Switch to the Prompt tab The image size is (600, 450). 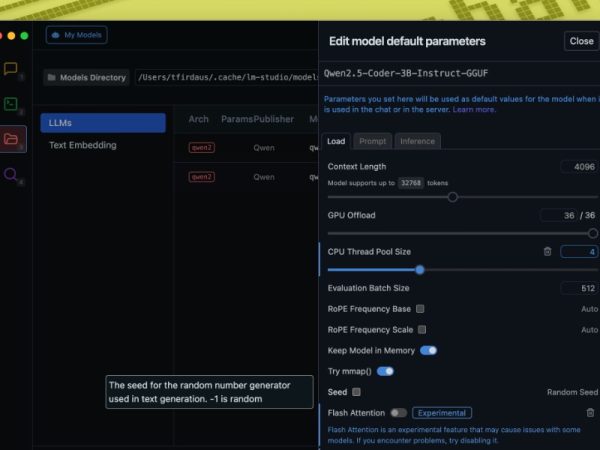(372, 141)
